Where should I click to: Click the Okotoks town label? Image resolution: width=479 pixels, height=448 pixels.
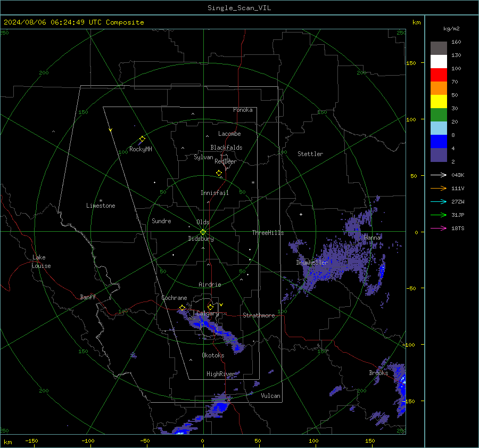pos(213,355)
